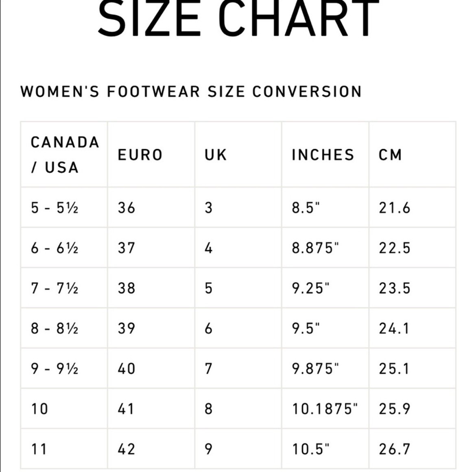Viewport: 476px width, 472px height.
Task: Click the 8.875" inches cell
Action: pos(325,248)
